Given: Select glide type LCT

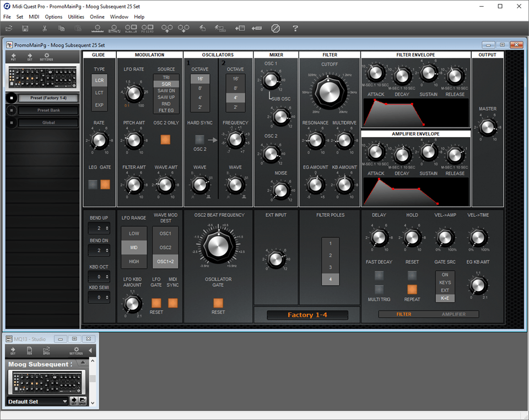Looking at the screenshot, I should tap(99, 92).
